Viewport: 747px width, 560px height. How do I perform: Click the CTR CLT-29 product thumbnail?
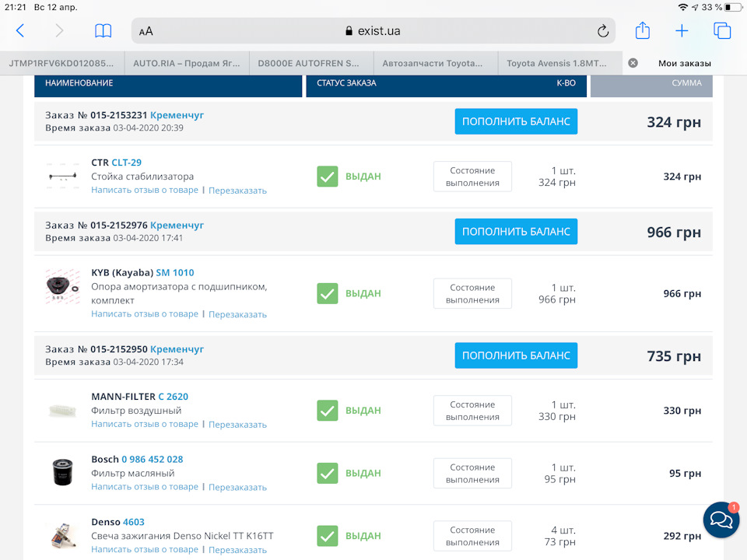62,177
